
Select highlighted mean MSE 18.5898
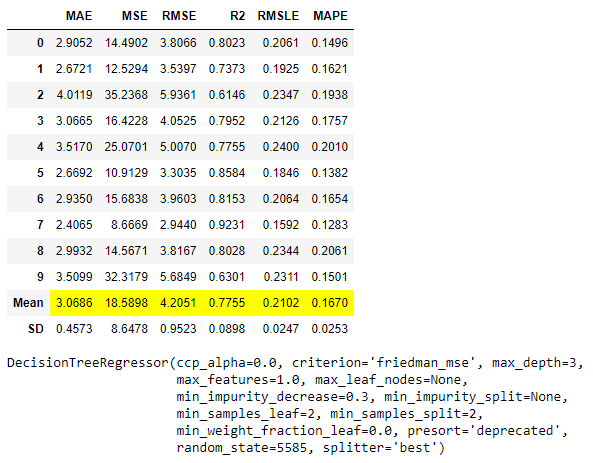click(126, 303)
